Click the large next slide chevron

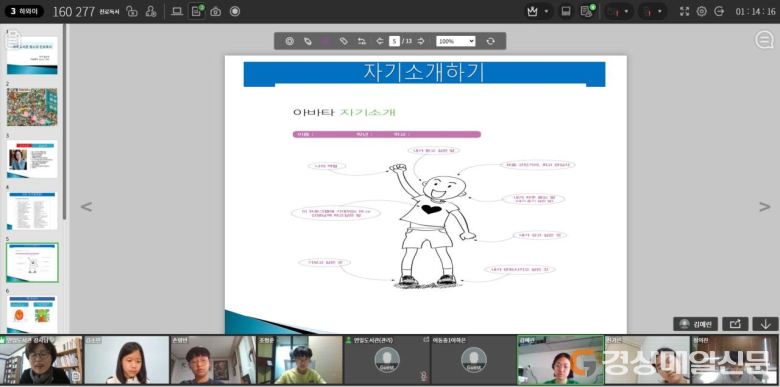pos(764,206)
